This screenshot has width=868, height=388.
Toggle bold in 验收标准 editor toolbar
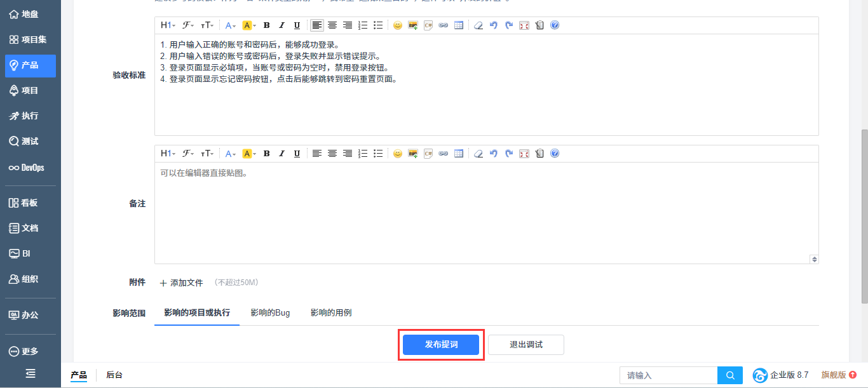[x=266, y=25]
